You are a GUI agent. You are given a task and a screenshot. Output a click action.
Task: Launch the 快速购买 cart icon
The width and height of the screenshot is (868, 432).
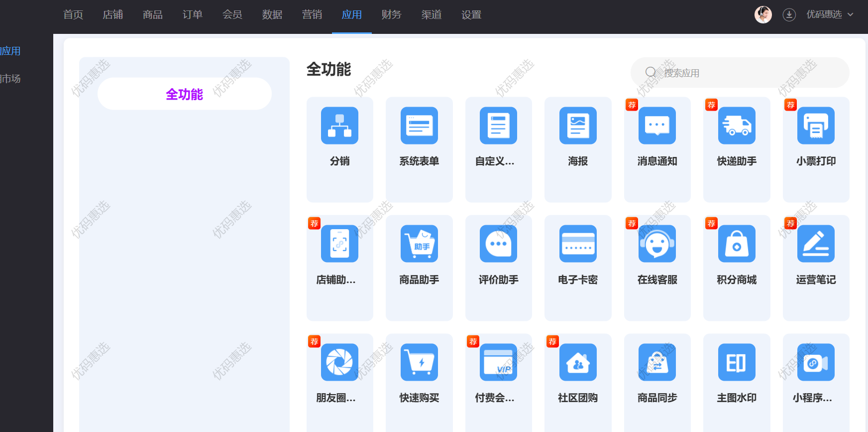click(x=419, y=362)
